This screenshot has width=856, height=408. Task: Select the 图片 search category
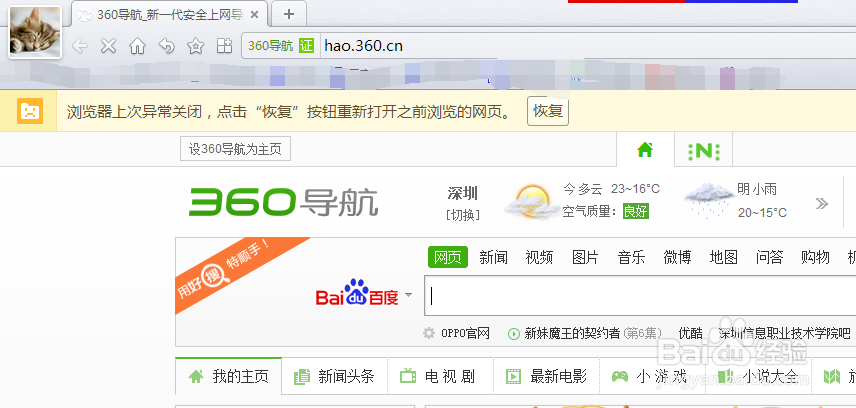[585, 257]
